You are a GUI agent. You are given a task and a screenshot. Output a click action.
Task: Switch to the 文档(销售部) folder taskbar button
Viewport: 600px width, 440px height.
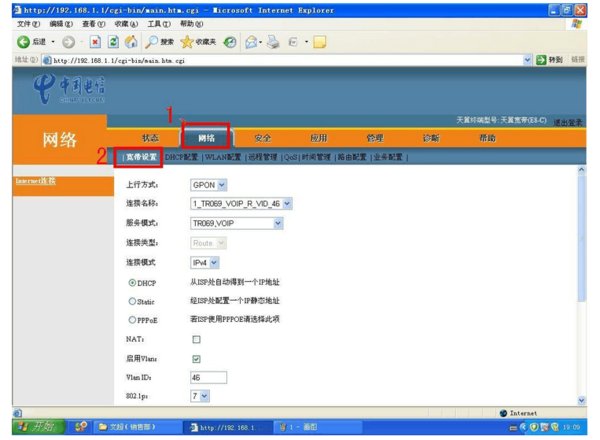pyautogui.click(x=137, y=427)
